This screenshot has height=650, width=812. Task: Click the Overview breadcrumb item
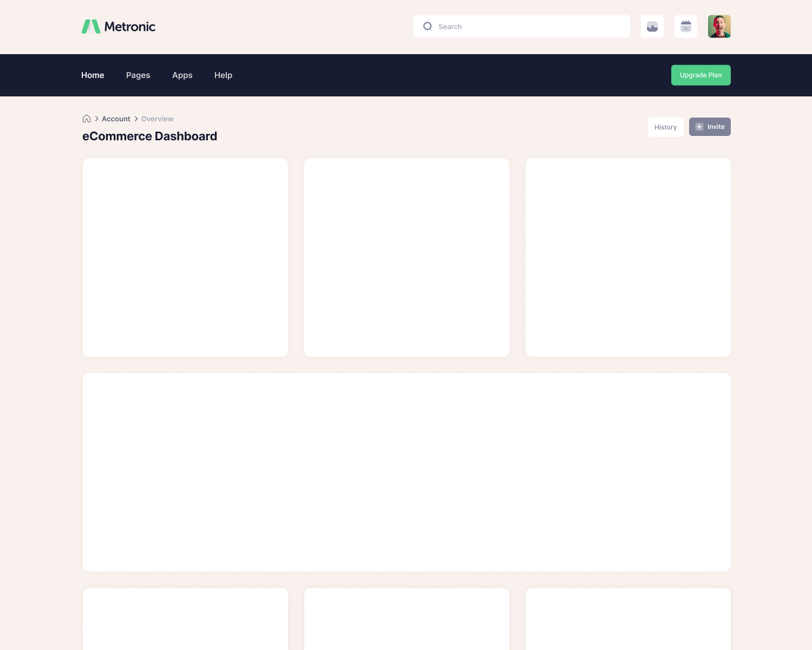click(158, 119)
